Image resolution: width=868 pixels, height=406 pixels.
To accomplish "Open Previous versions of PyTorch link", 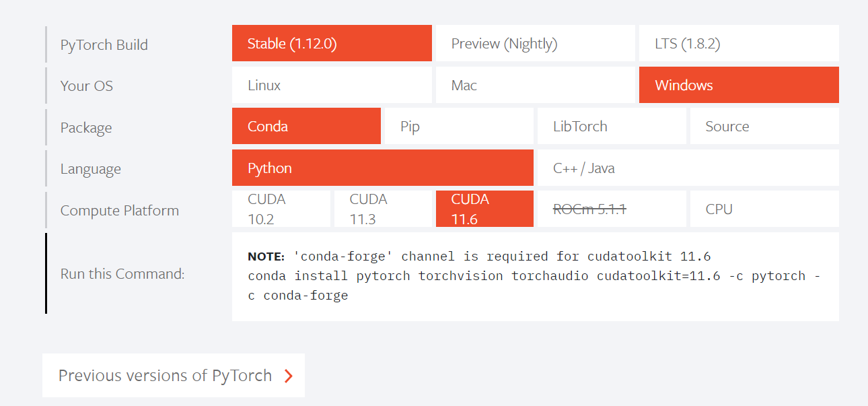I will pos(166,375).
